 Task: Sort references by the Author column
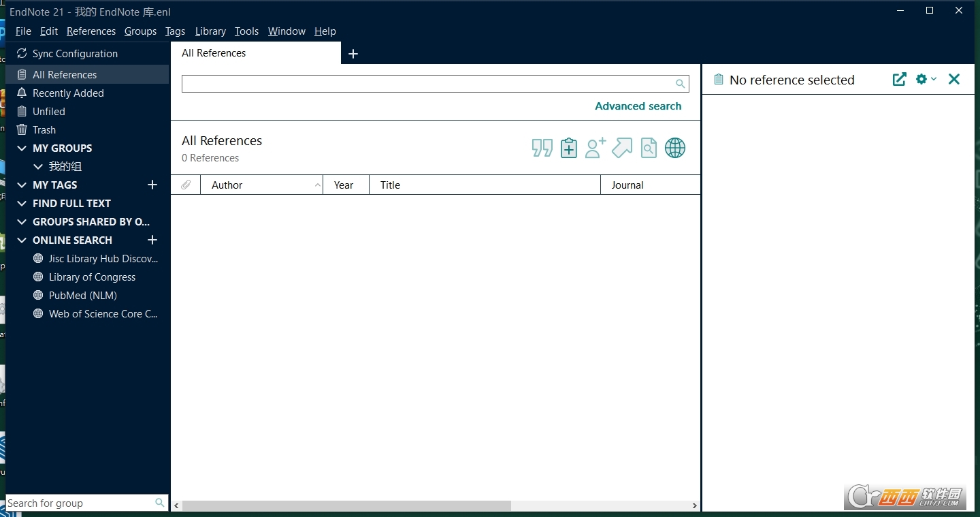[261, 185]
